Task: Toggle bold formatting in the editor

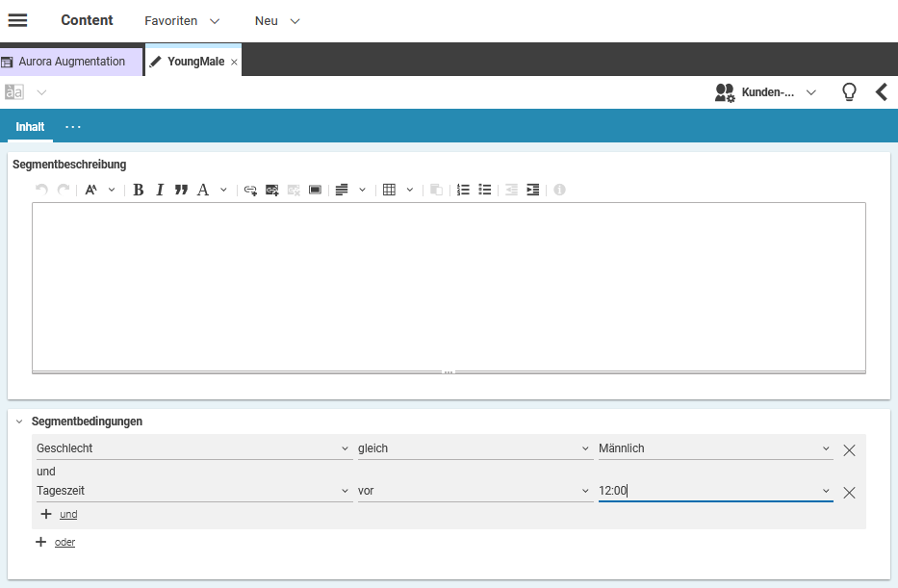Action: tap(139, 190)
